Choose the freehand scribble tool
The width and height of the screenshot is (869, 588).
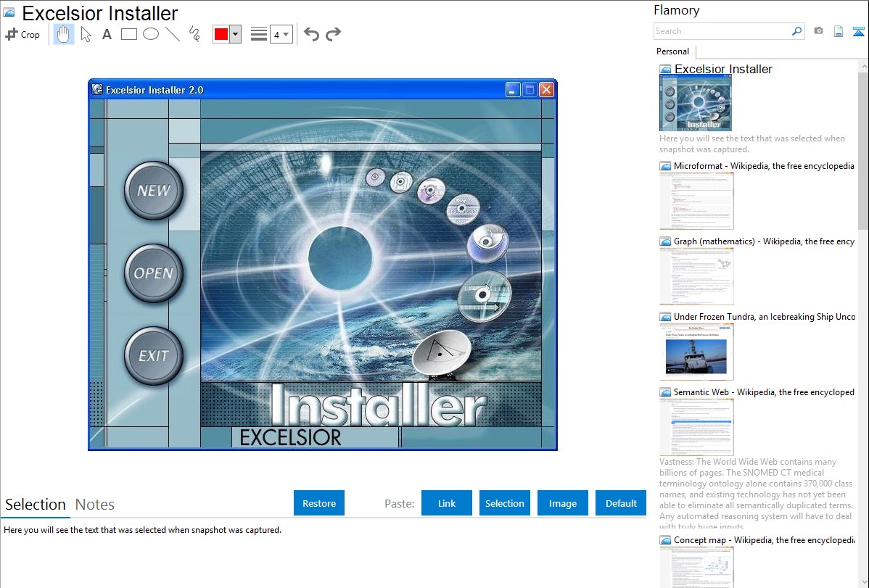(194, 34)
